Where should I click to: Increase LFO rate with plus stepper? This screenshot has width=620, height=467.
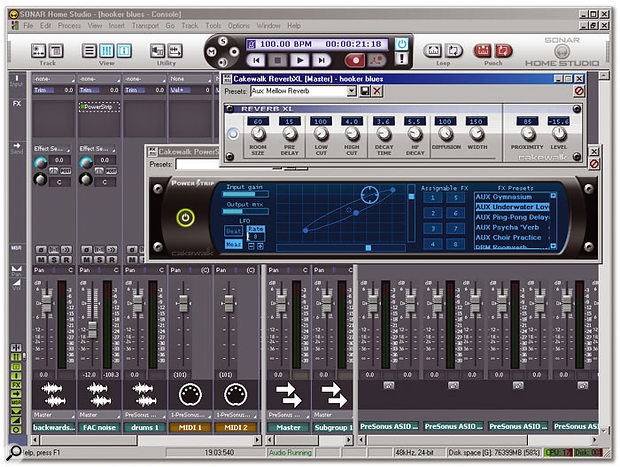(x=260, y=246)
